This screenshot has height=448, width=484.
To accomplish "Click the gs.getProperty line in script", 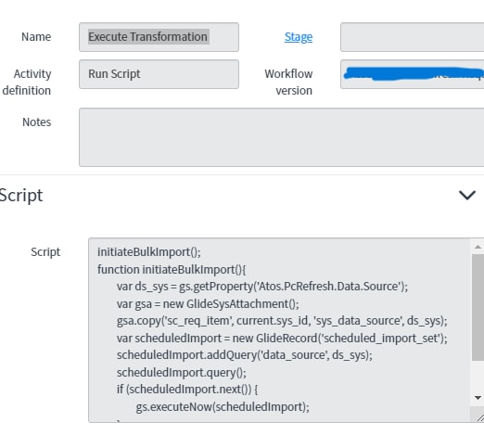I will pyautogui.click(x=262, y=287).
